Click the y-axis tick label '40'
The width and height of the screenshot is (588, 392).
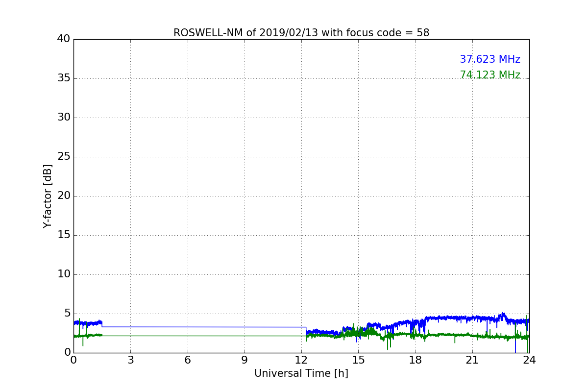(x=64, y=39)
